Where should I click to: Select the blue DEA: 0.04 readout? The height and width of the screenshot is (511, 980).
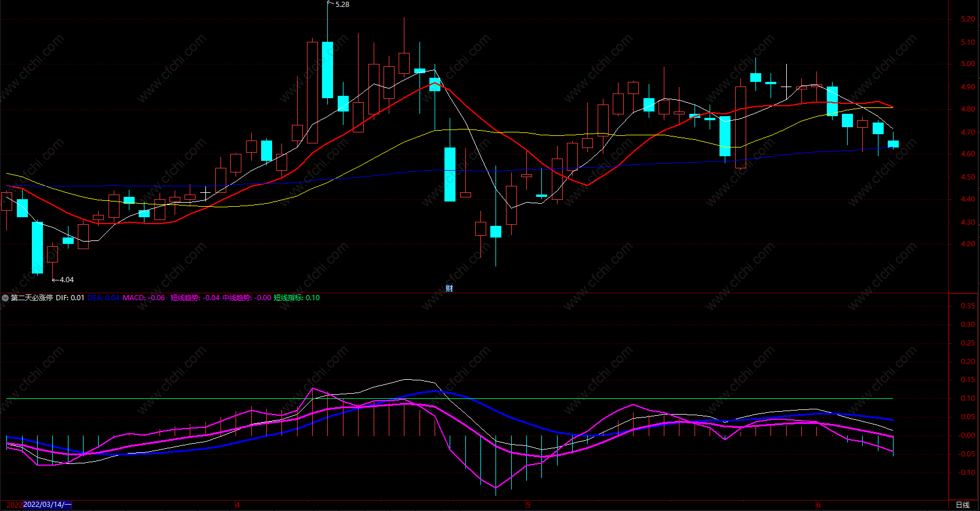coord(104,298)
